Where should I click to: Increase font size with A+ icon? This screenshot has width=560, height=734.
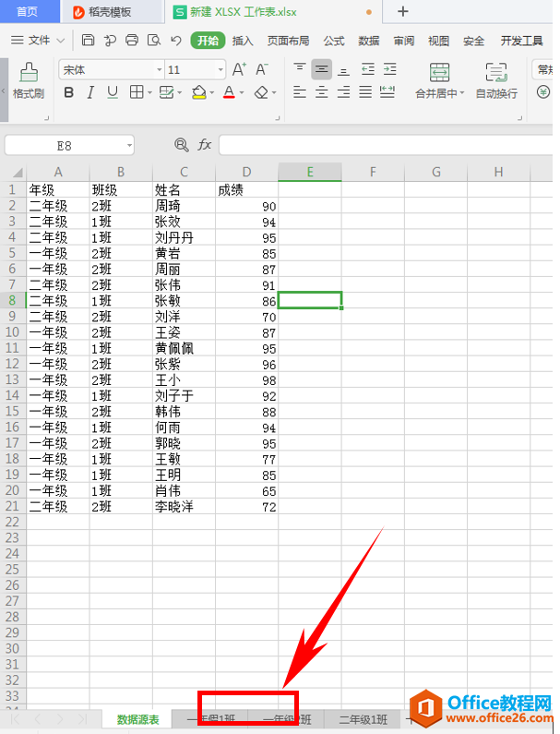tap(239, 70)
